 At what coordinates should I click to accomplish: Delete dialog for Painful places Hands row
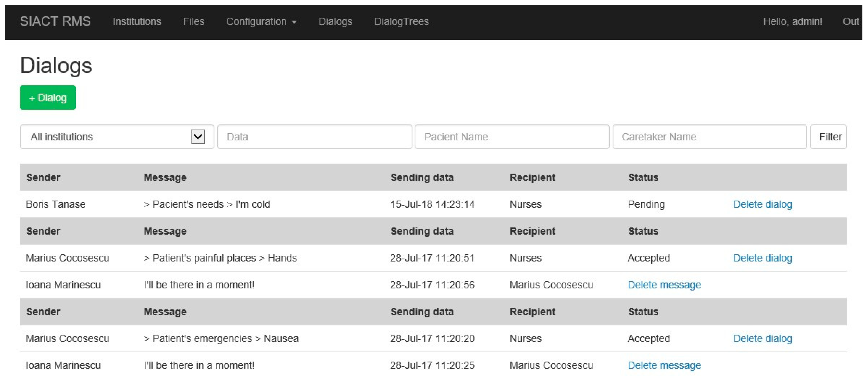[x=762, y=258]
